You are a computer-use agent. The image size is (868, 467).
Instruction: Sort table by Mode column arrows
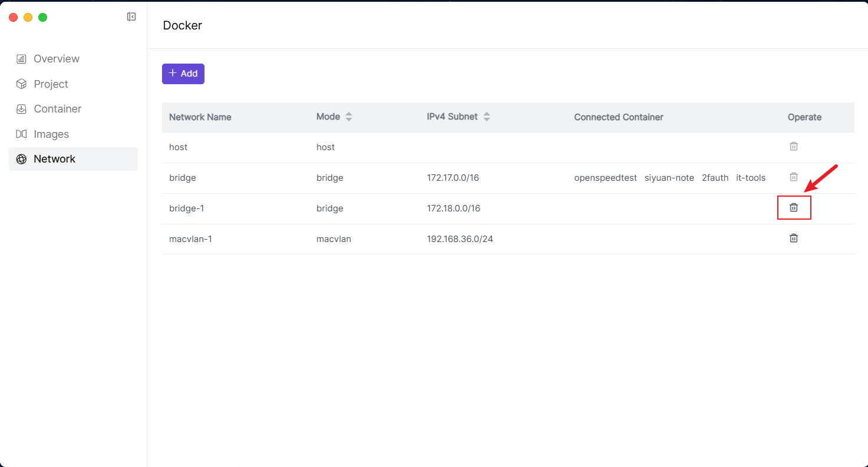click(x=349, y=117)
